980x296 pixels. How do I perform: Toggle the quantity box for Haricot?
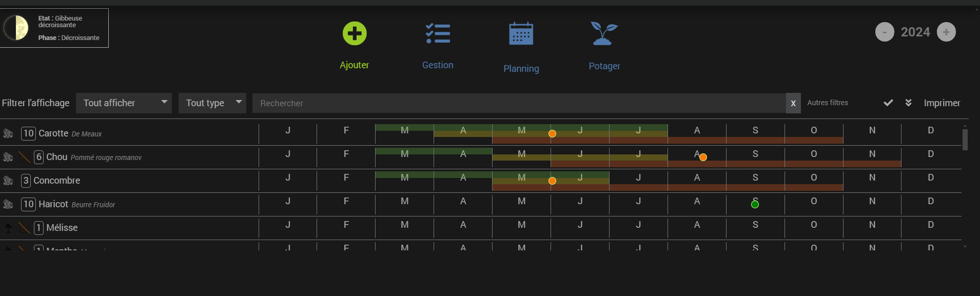pyautogui.click(x=28, y=204)
